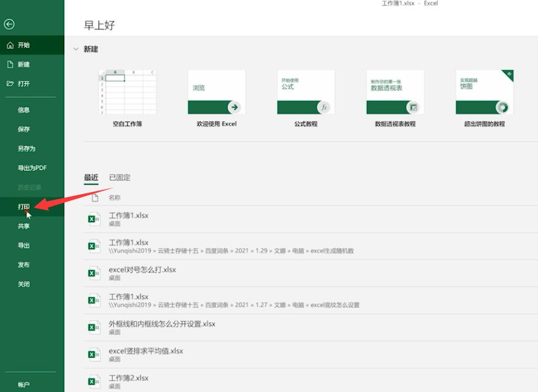The width and height of the screenshot is (538, 392).
Task: Click the Home (开始) house icon
Action: (x=10, y=45)
